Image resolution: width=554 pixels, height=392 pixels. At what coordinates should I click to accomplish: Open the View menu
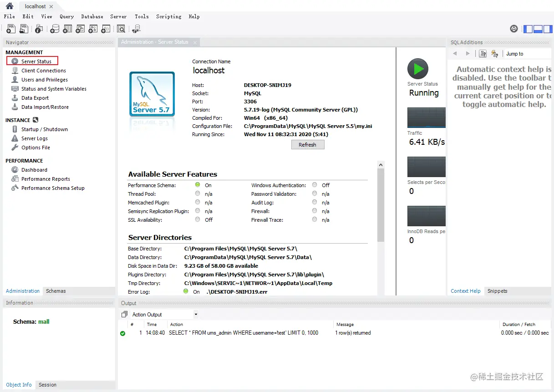[x=47, y=16]
